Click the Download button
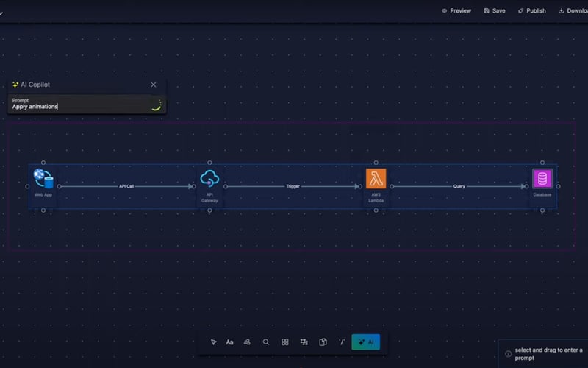Viewport: 588px width, 368px height. pos(573,10)
